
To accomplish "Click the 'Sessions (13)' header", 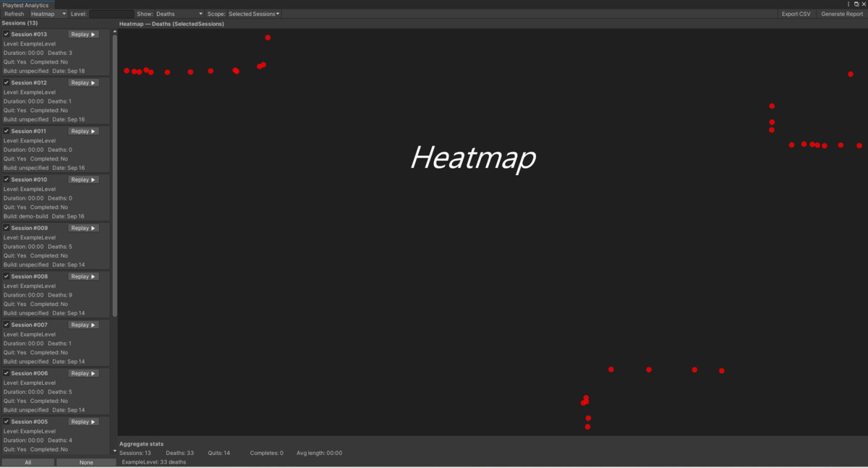I will (x=20, y=23).
